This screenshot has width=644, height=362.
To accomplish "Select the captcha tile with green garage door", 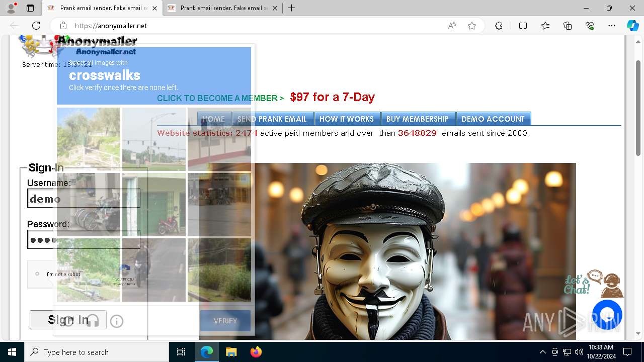I will pyautogui.click(x=154, y=205).
